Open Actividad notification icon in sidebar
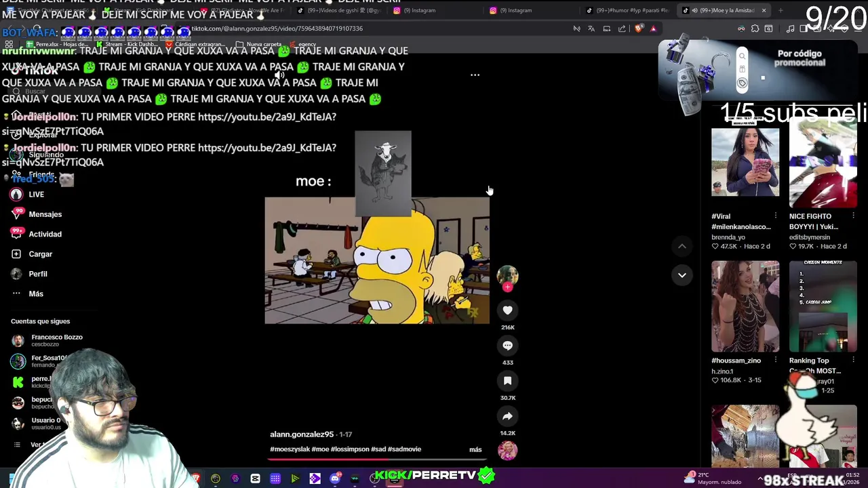This screenshot has width=868, height=488. pos(16,234)
